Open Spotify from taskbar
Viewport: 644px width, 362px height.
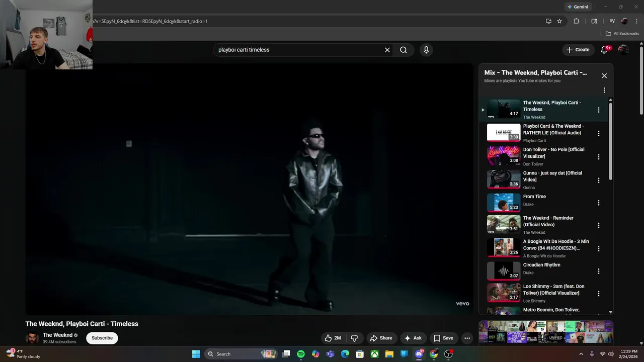click(x=301, y=354)
